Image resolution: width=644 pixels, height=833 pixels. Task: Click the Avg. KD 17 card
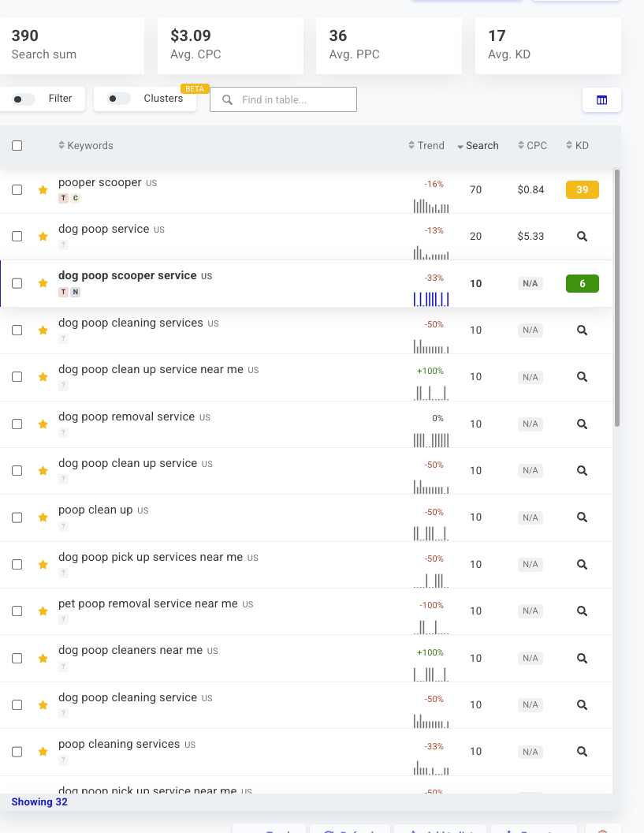tap(548, 46)
